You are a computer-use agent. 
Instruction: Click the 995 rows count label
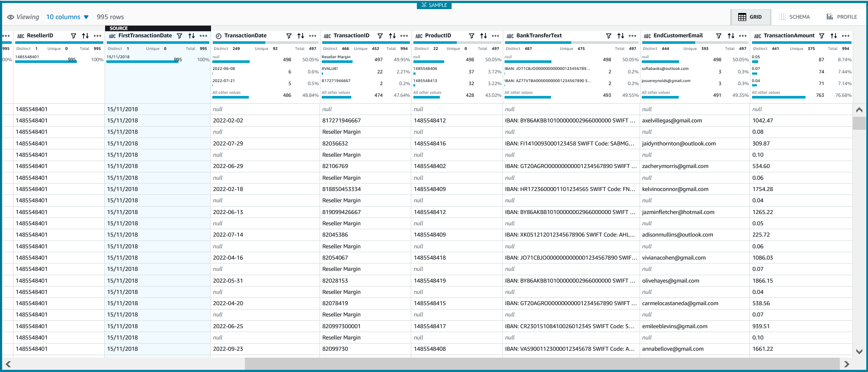(x=110, y=17)
